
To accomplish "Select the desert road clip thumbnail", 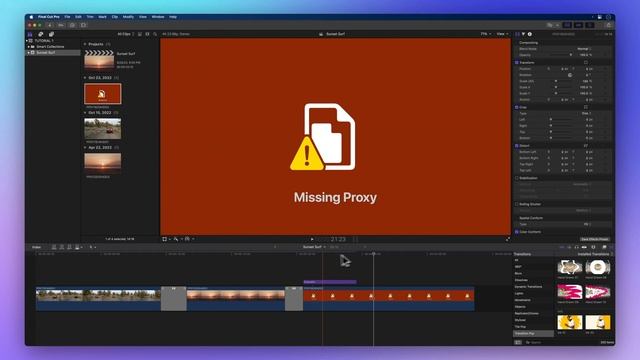I will pyautogui.click(x=102, y=129).
